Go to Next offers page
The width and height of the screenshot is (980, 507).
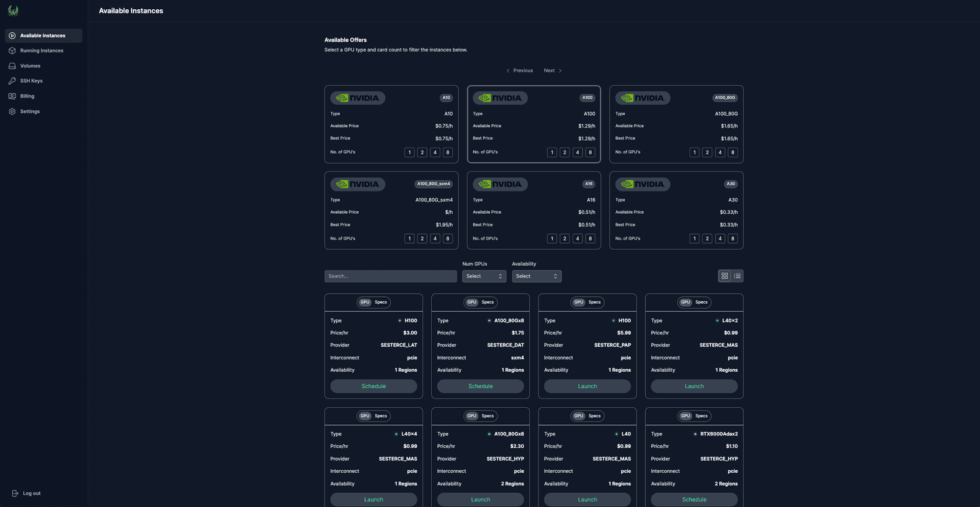552,70
